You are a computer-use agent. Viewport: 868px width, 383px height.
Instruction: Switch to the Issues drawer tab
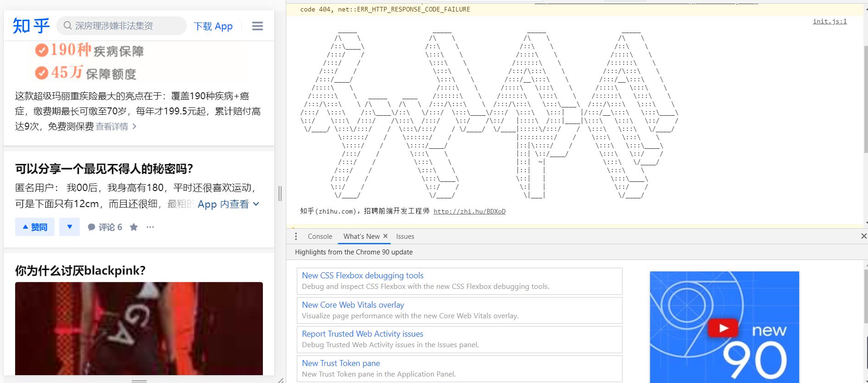[x=405, y=237]
